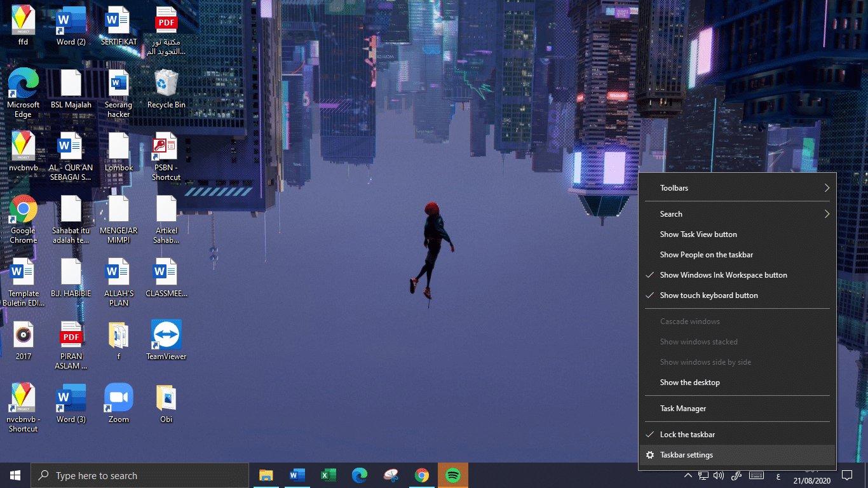Viewport: 868px width, 488px height.
Task: Select the Lombok file on desktop
Action: (119, 152)
